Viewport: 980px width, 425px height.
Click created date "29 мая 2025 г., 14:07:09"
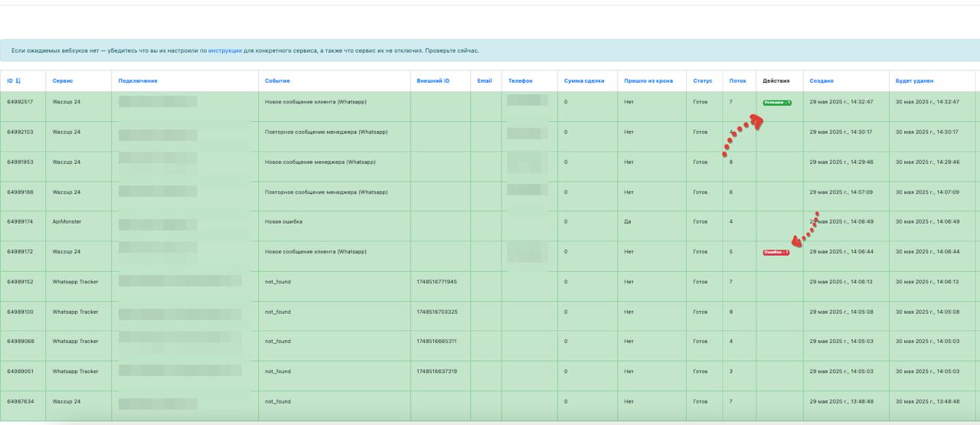(x=841, y=191)
